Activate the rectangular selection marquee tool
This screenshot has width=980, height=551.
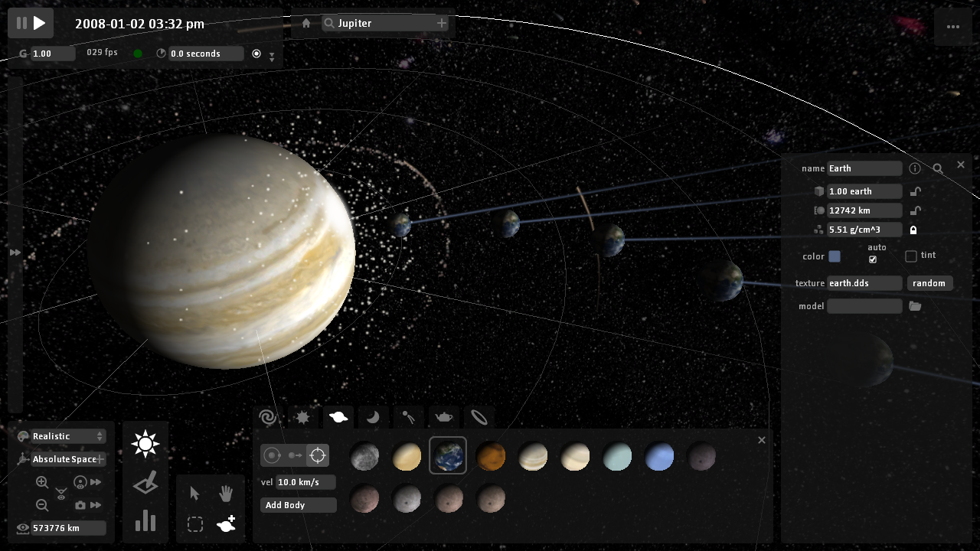coord(195,524)
